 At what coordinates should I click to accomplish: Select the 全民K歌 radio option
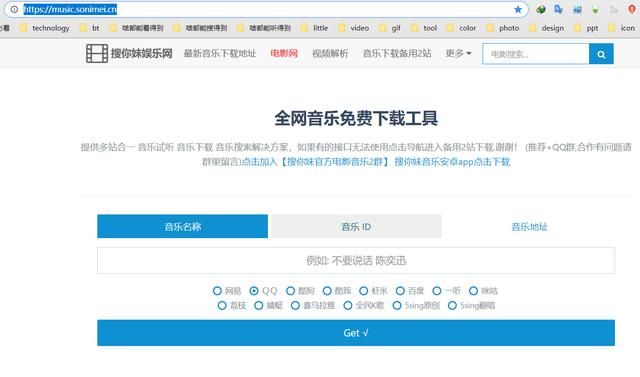pos(348,306)
